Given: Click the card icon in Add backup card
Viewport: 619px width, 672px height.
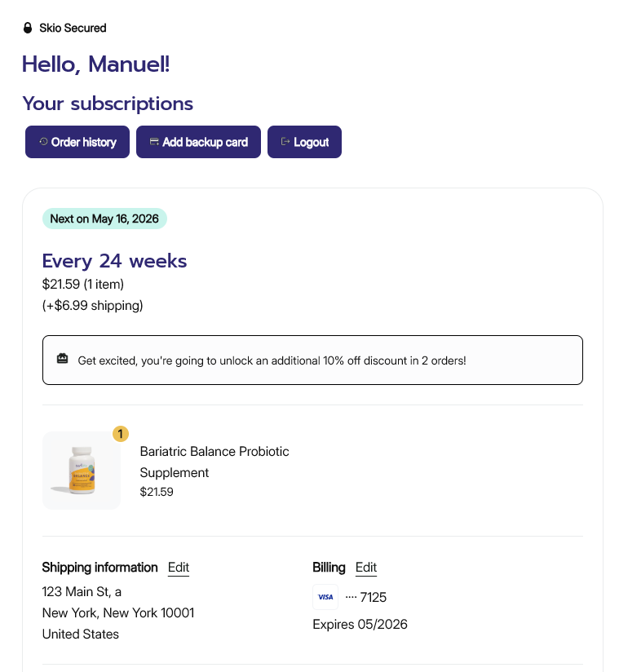Looking at the screenshot, I should (154, 142).
